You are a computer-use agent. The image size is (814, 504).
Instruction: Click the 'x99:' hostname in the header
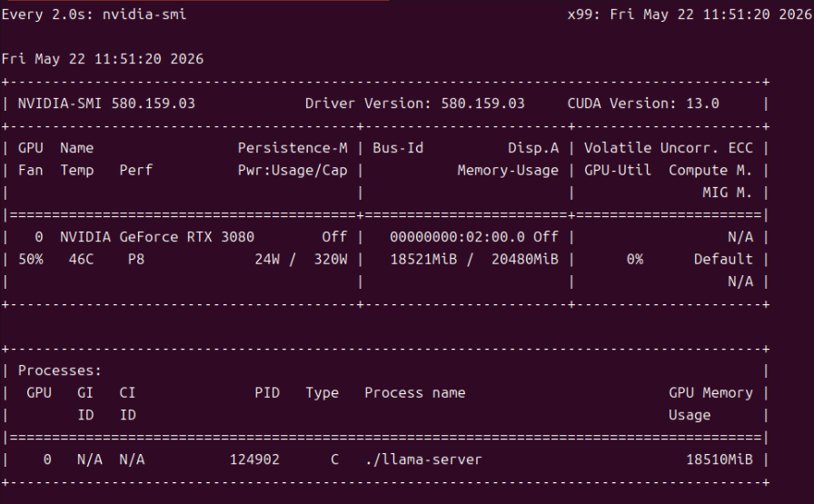[x=584, y=14]
